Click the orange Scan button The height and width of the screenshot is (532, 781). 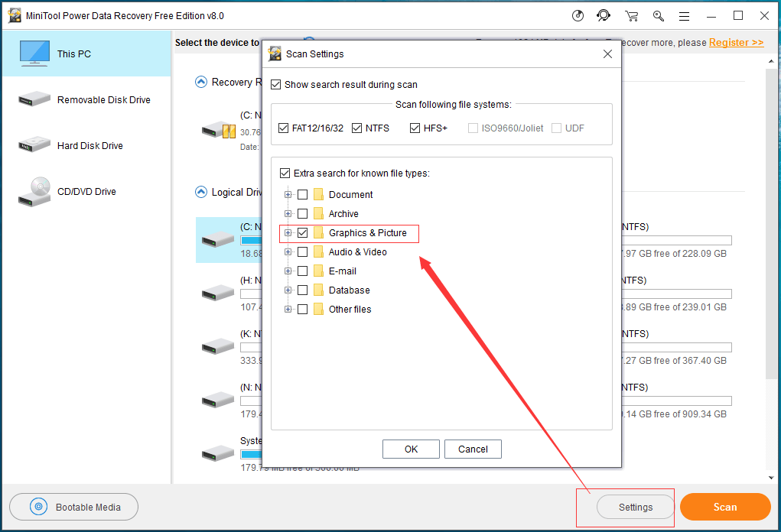724,507
